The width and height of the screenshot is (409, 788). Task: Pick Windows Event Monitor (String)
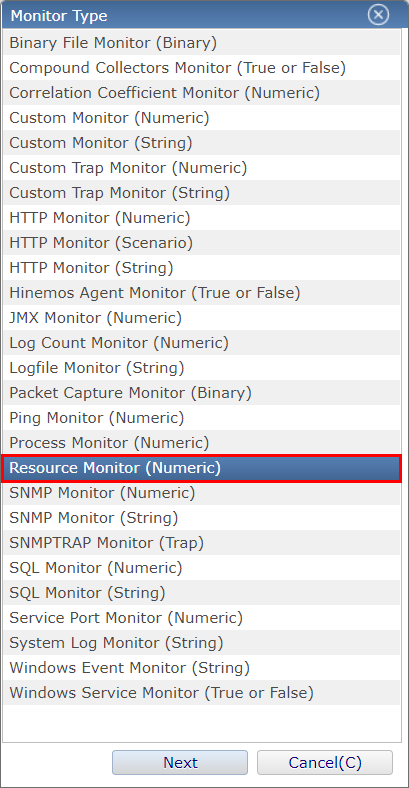pos(201,668)
